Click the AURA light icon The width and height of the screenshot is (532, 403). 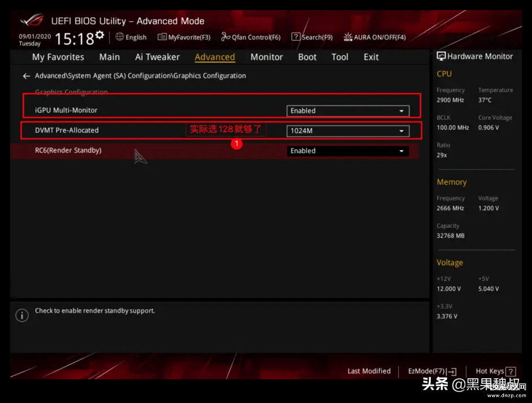[x=348, y=37]
